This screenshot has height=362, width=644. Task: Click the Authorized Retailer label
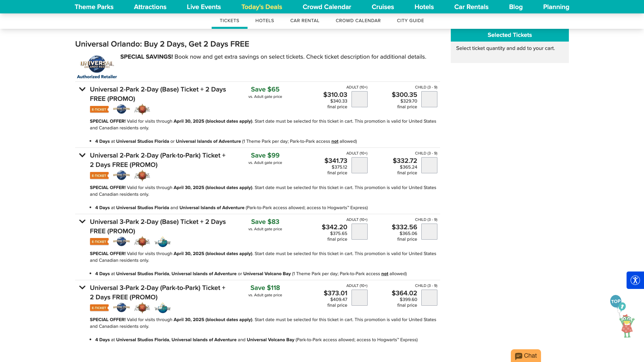pos(97,77)
